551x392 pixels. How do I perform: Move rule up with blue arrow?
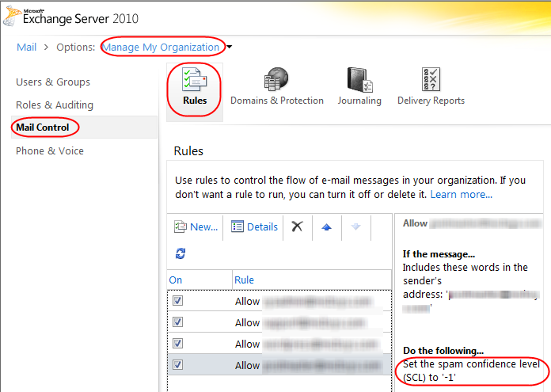326,227
